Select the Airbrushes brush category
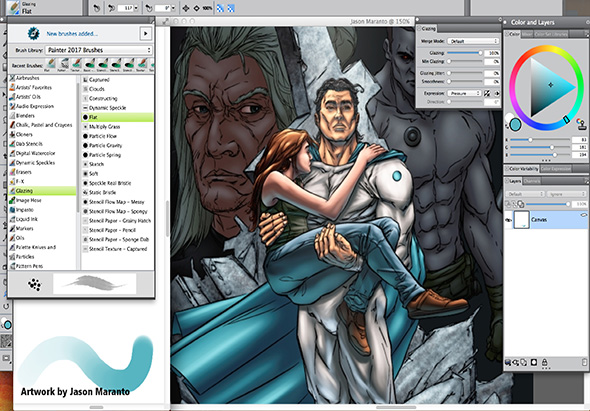 point(42,78)
